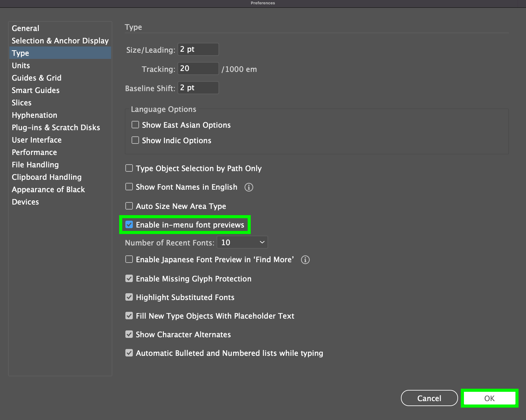
Task: Click the Tracking input field
Action: pyautogui.click(x=198, y=69)
